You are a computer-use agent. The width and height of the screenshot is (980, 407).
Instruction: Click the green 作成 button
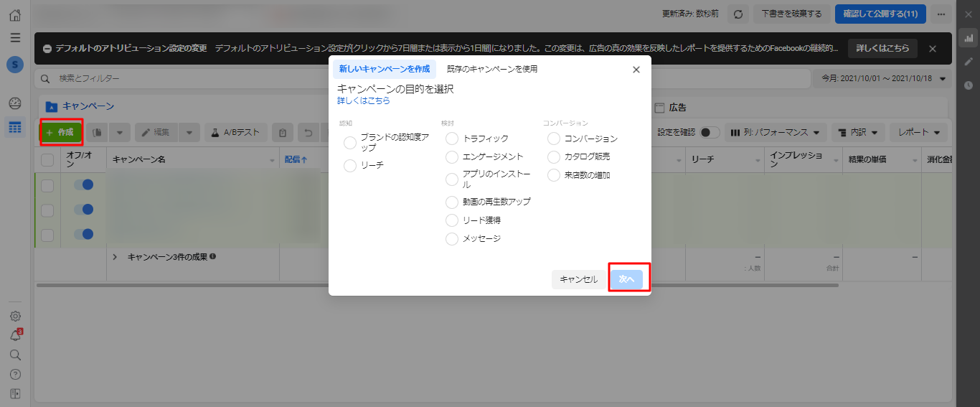tap(60, 132)
